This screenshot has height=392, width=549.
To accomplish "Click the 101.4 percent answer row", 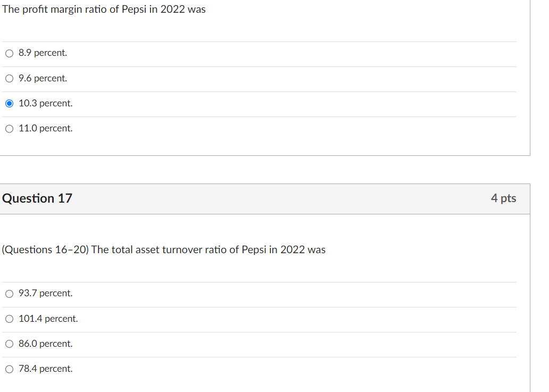I will 48,319.
